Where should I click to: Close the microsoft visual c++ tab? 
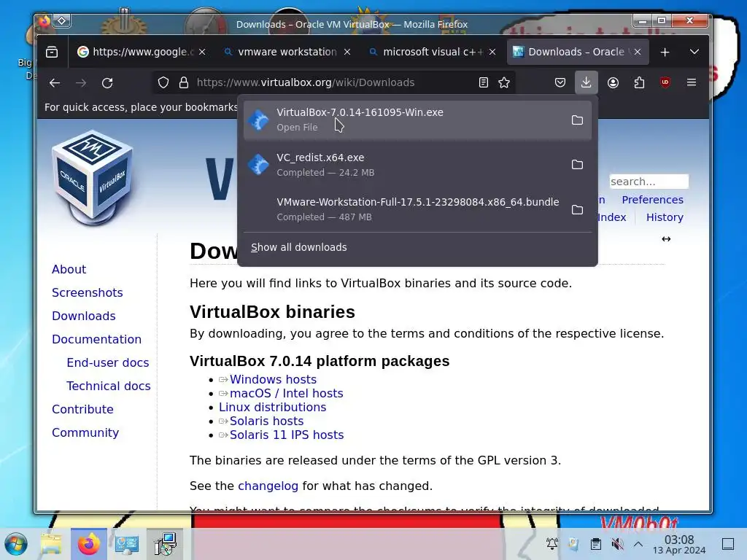point(492,52)
